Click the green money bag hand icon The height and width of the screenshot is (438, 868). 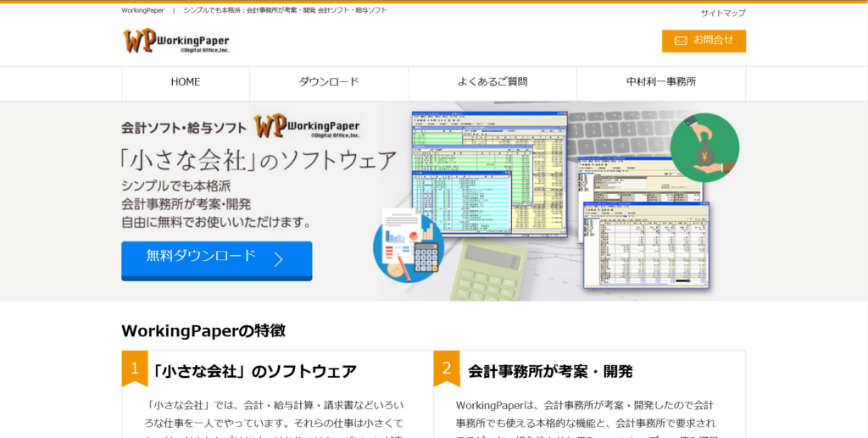[x=704, y=147]
